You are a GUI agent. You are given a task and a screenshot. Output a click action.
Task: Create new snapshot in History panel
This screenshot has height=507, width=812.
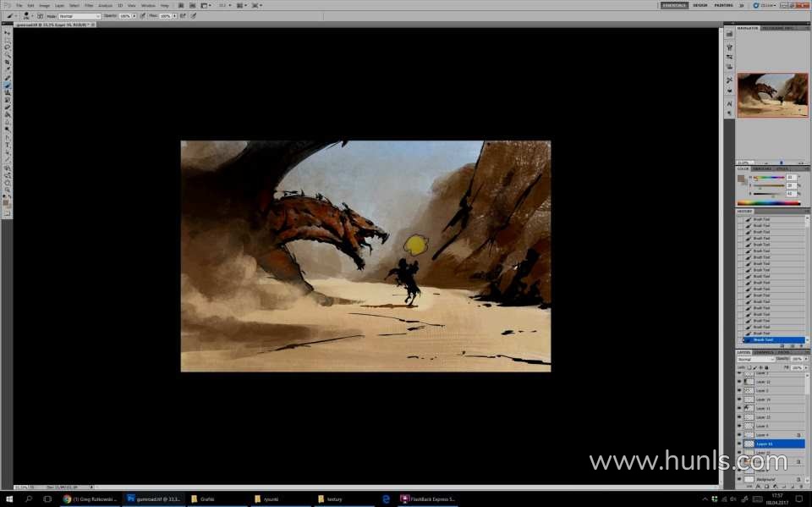793,346
